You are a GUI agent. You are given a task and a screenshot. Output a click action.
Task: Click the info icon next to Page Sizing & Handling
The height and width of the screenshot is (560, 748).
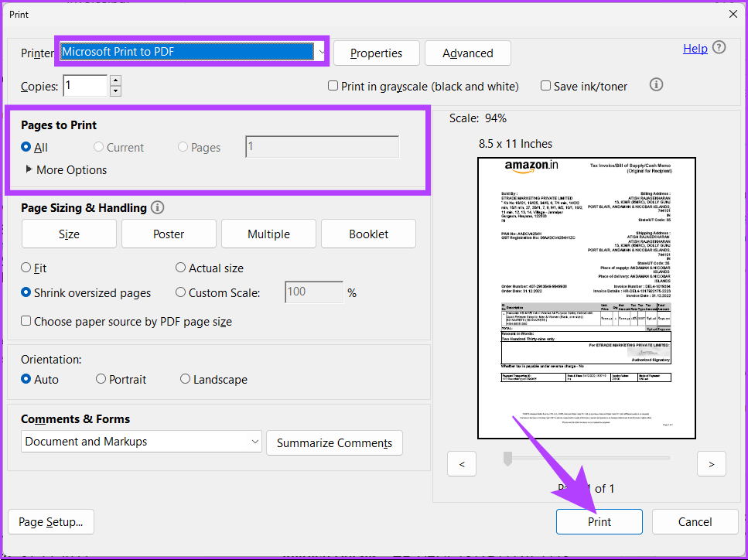click(158, 207)
